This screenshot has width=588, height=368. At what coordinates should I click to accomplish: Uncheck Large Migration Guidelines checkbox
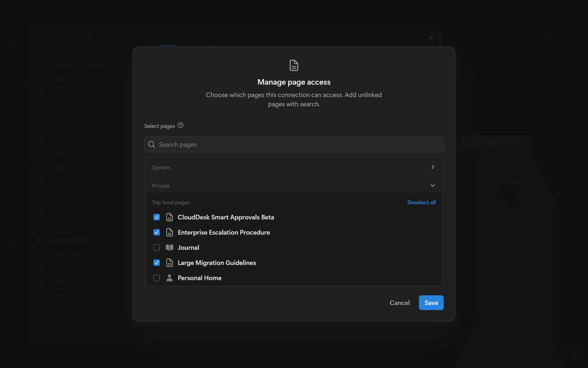click(156, 263)
